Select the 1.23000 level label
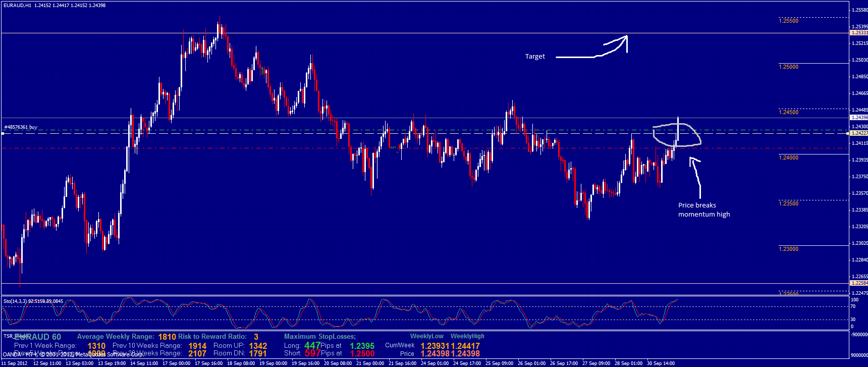The width and height of the screenshot is (868, 367). click(788, 249)
